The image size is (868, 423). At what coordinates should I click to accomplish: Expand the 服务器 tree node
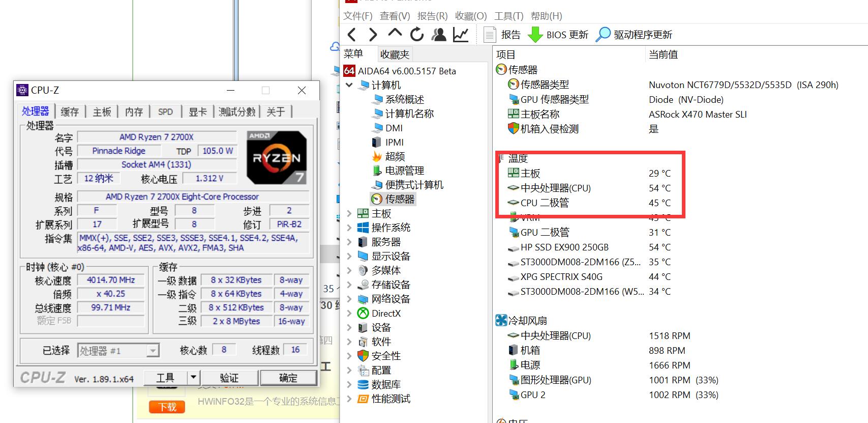click(349, 242)
